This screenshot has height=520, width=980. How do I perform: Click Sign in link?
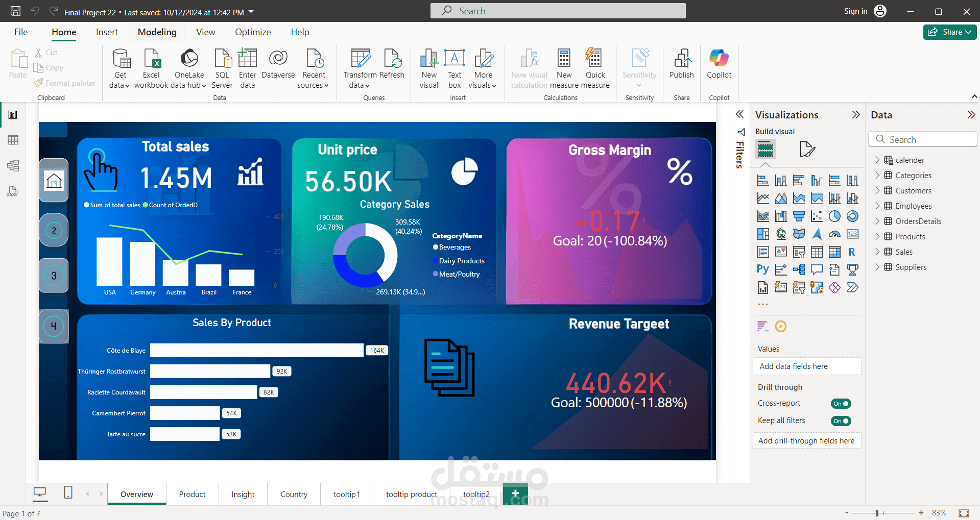coord(855,11)
